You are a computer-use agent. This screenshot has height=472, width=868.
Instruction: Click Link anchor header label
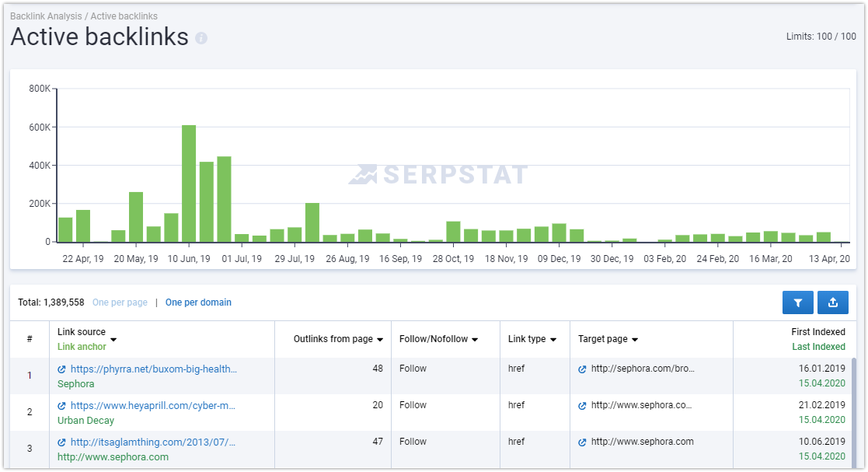[82, 347]
